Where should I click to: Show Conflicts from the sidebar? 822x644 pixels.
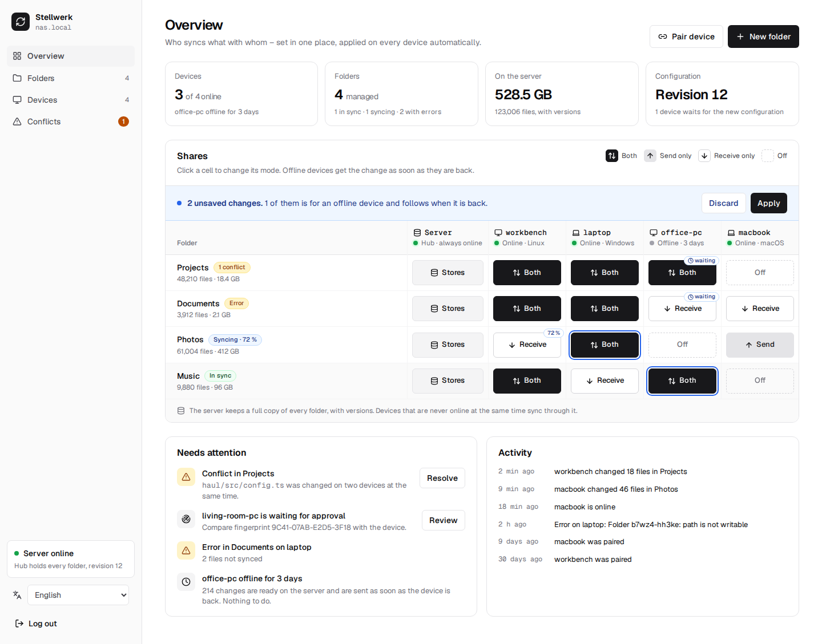click(71, 121)
